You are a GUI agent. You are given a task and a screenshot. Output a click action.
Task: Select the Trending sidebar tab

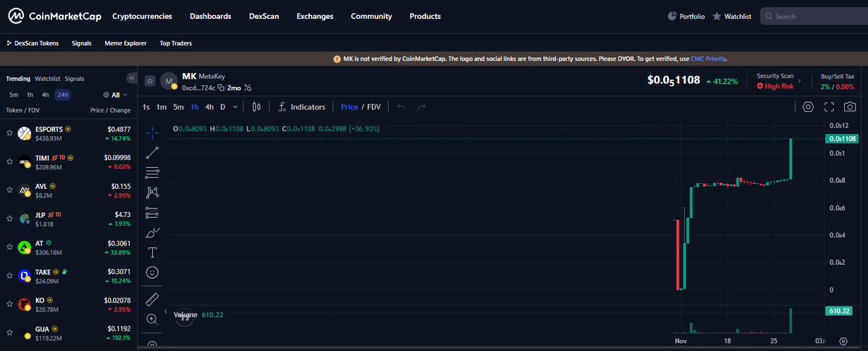[x=18, y=79]
